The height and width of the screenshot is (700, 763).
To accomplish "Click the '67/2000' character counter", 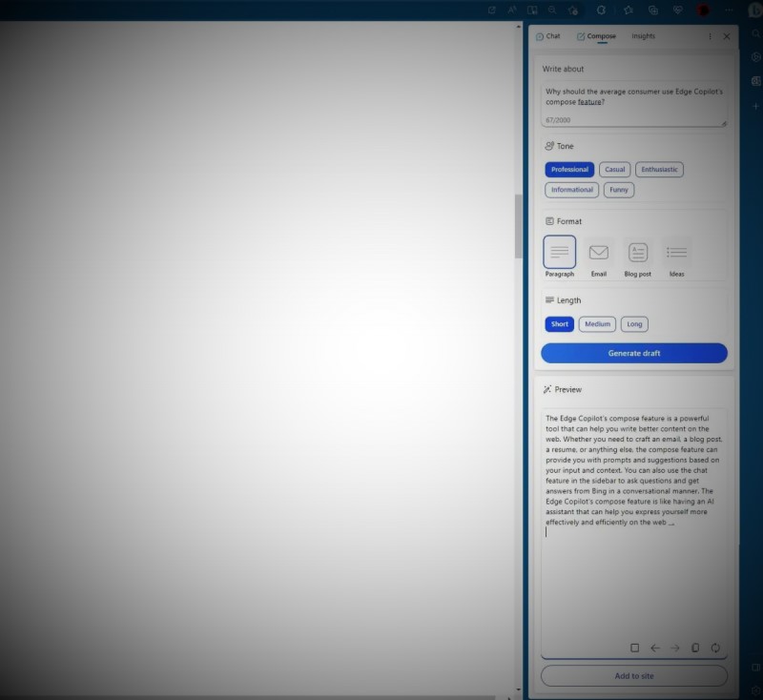I will pos(558,120).
